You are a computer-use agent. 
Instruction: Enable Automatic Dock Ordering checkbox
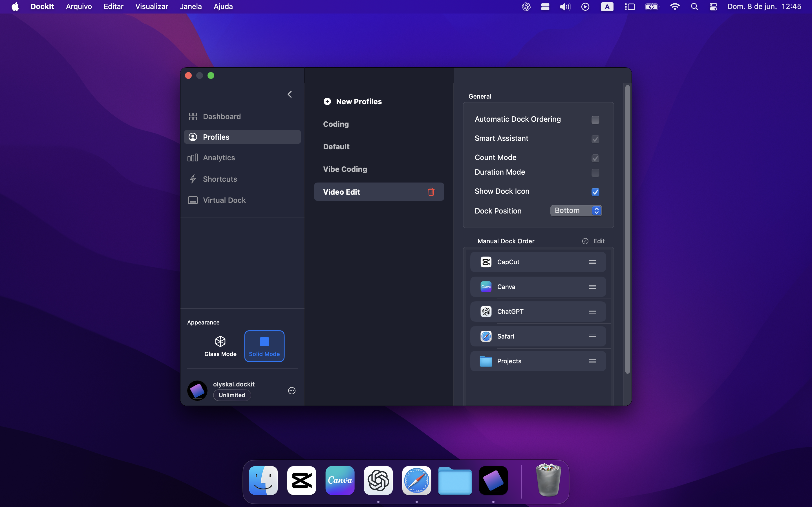click(595, 120)
